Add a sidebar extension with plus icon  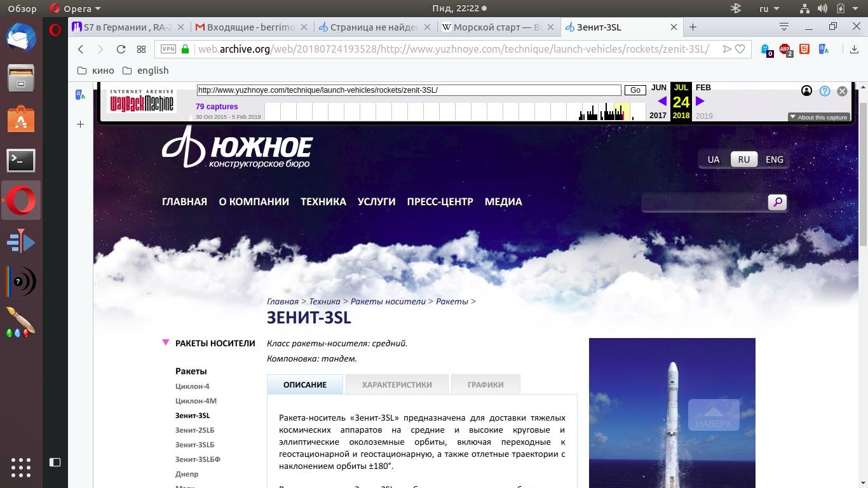coord(81,125)
